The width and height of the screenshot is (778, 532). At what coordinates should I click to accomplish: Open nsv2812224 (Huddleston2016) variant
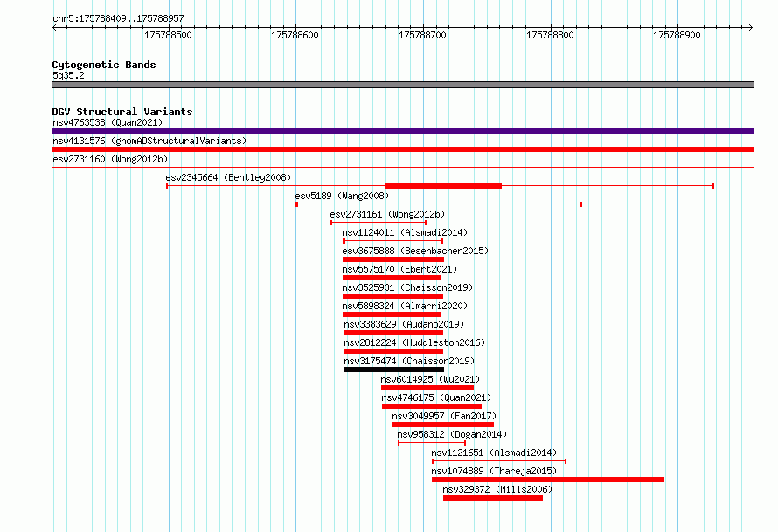coord(414,342)
